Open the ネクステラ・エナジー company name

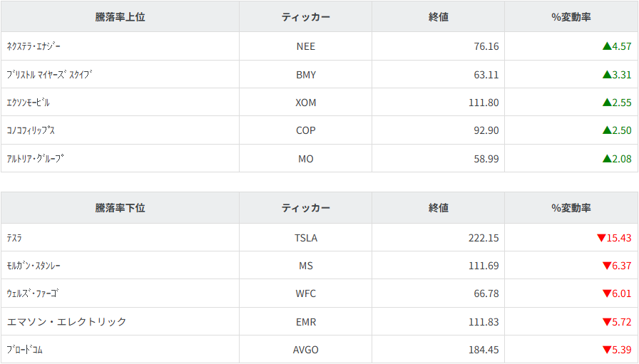[34, 46]
